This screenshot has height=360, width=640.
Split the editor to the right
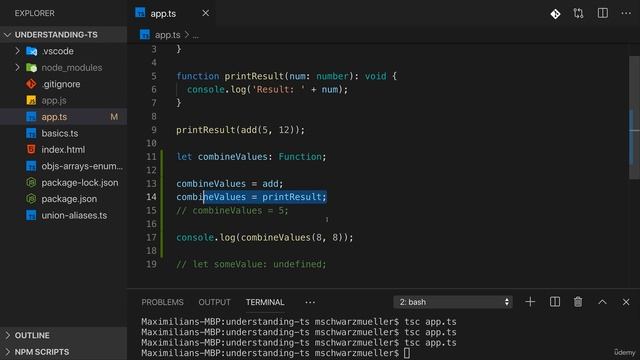pos(602,13)
